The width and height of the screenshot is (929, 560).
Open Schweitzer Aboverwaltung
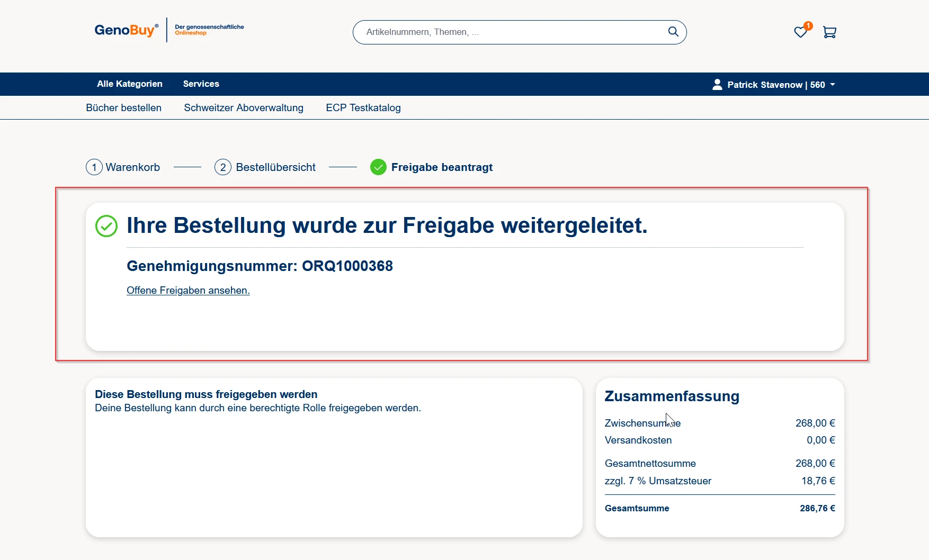tap(244, 108)
